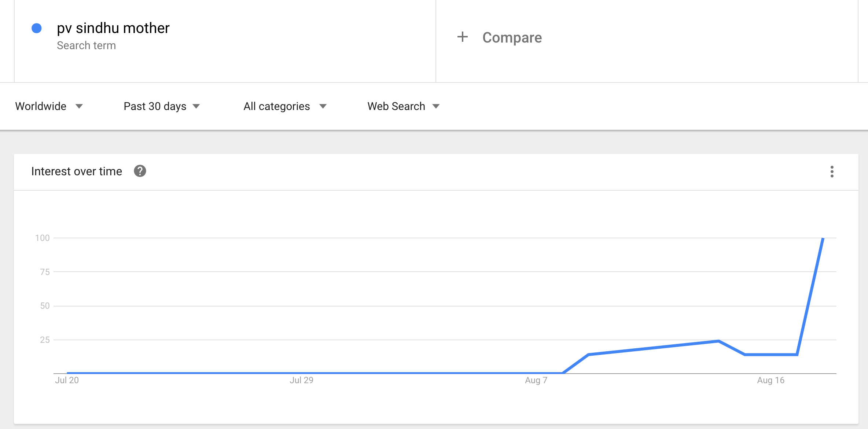
Task: Click the Compare text label
Action: (512, 37)
